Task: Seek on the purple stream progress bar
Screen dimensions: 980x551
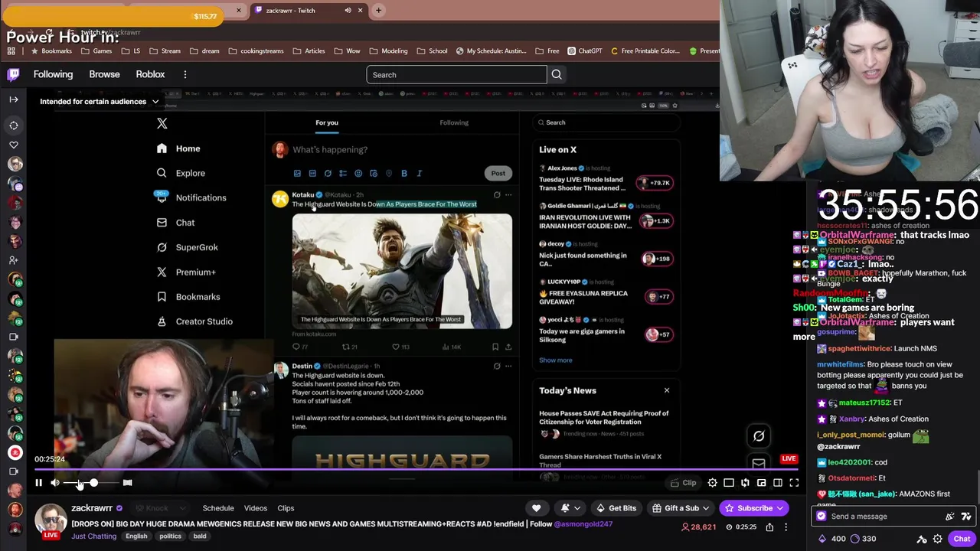Action: click(416, 469)
